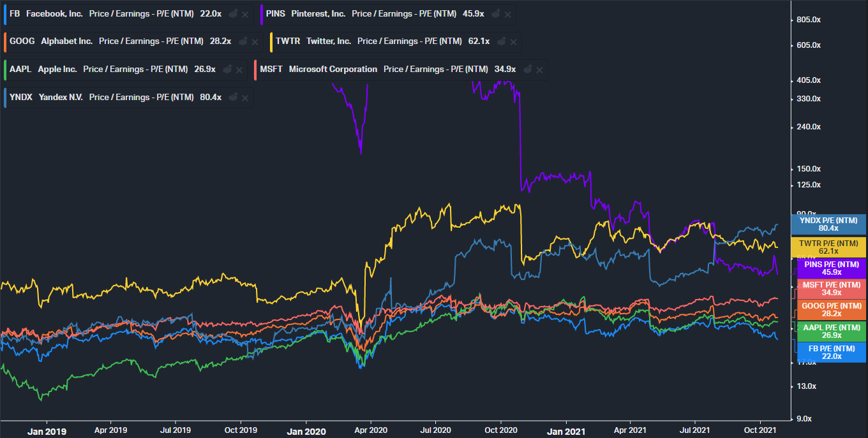The width and height of the screenshot is (868, 438).
Task: Click the stack icon in the FB legend row
Action: click(234, 13)
